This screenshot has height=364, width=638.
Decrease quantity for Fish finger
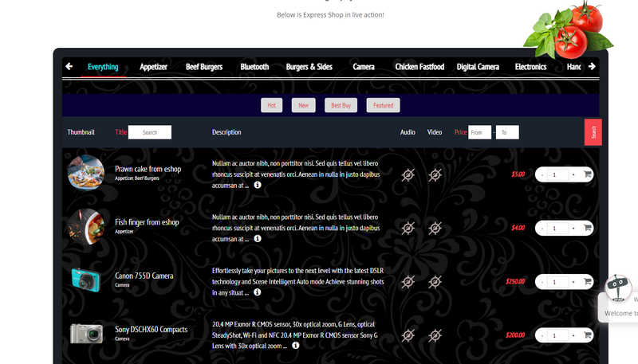tap(542, 229)
